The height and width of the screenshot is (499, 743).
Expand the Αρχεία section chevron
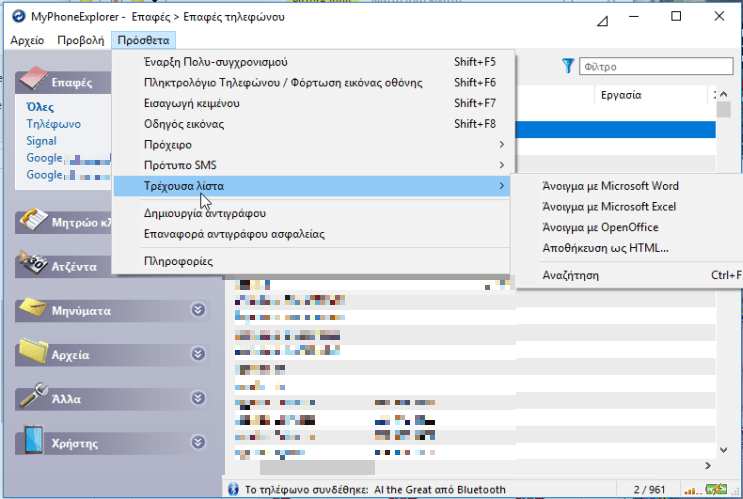pyautogui.click(x=198, y=354)
